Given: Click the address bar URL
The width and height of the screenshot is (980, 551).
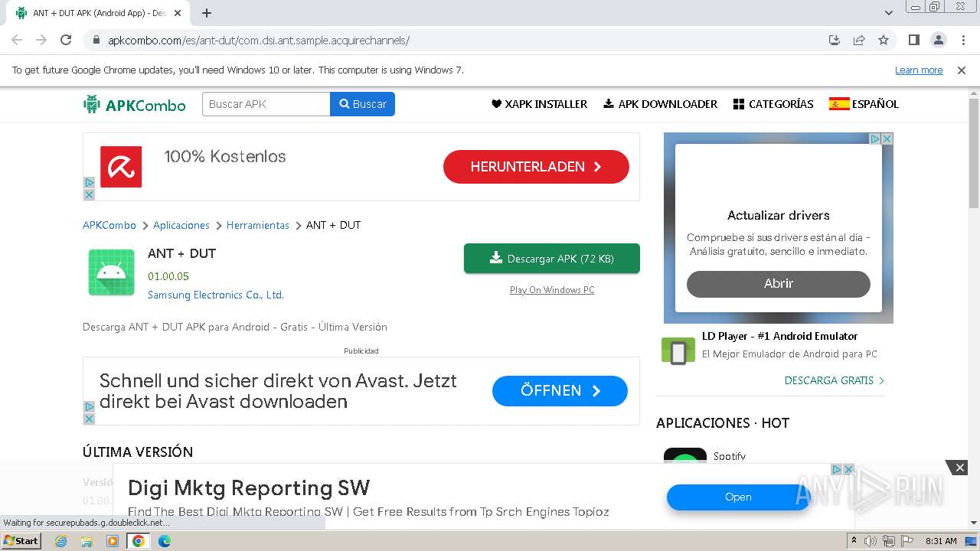Looking at the screenshot, I should (x=259, y=41).
